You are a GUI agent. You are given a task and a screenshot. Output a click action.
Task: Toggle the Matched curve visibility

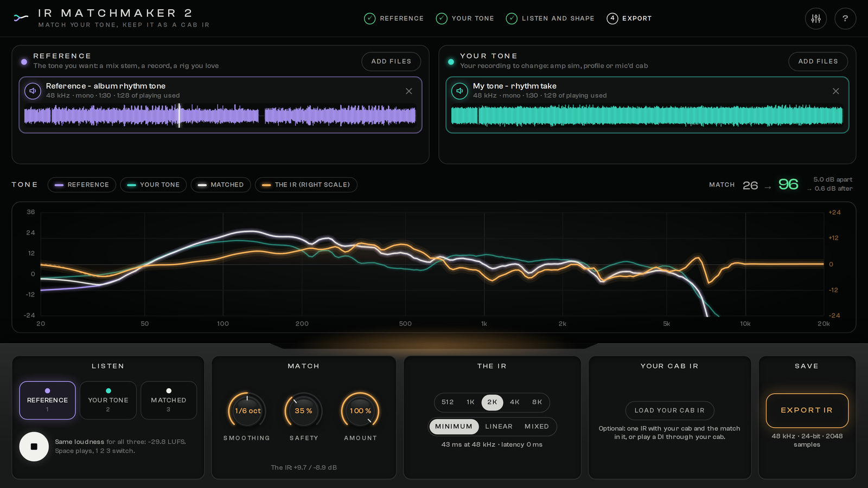[x=221, y=185]
